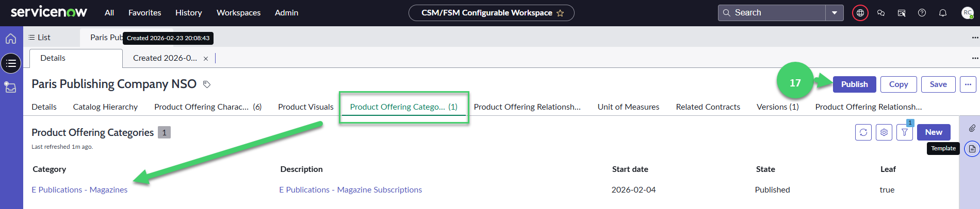Click the true Leaf cell
The image size is (980, 209).
[887, 190]
